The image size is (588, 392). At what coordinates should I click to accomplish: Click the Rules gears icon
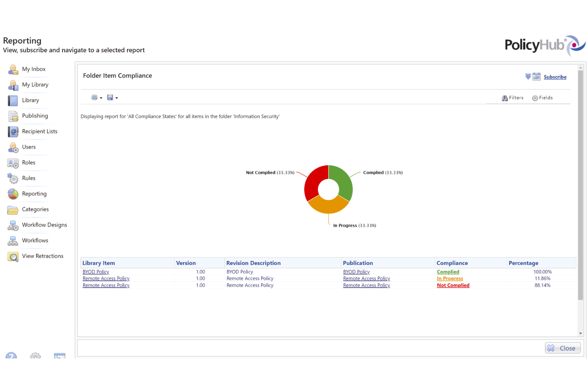13,178
